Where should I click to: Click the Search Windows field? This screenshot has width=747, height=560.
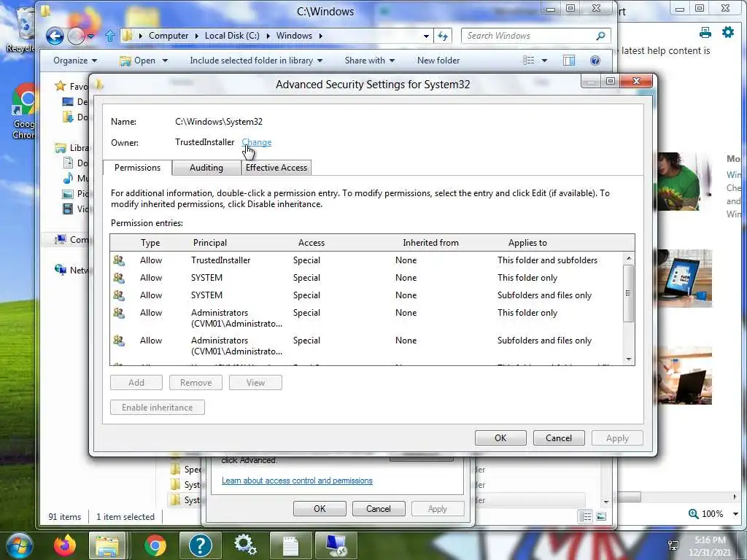pos(529,36)
